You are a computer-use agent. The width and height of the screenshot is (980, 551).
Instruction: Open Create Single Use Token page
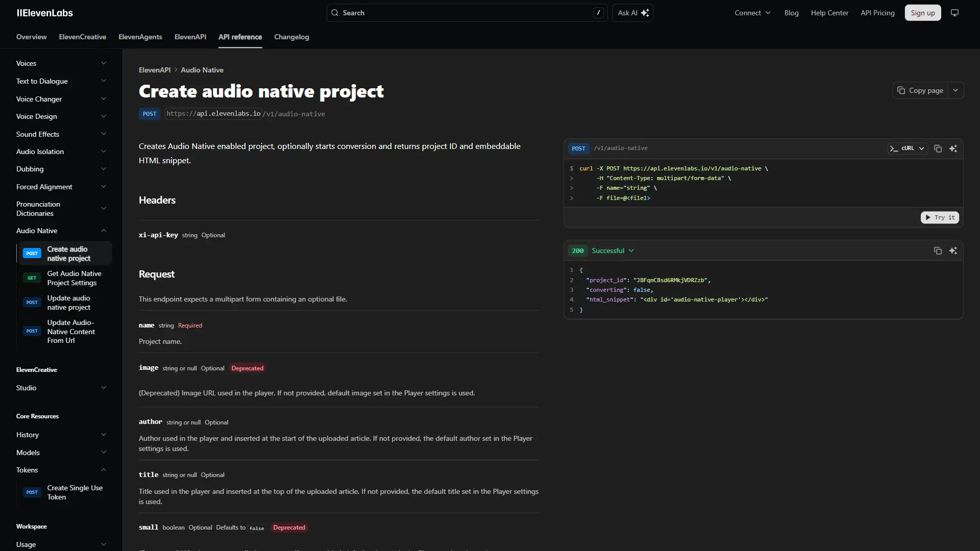(65, 492)
